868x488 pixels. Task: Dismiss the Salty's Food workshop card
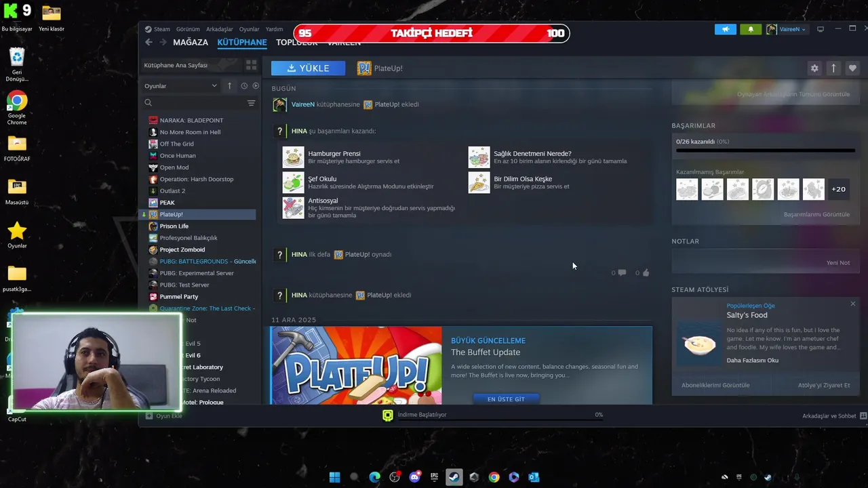click(853, 304)
